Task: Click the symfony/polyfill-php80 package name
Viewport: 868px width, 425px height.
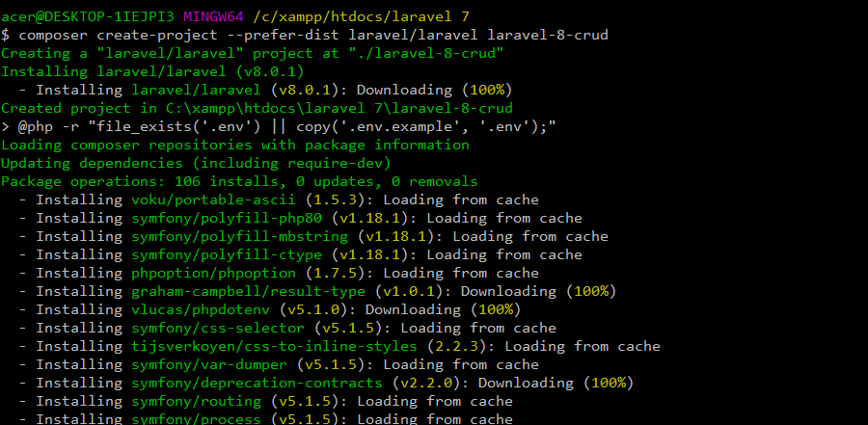Action: [227, 218]
